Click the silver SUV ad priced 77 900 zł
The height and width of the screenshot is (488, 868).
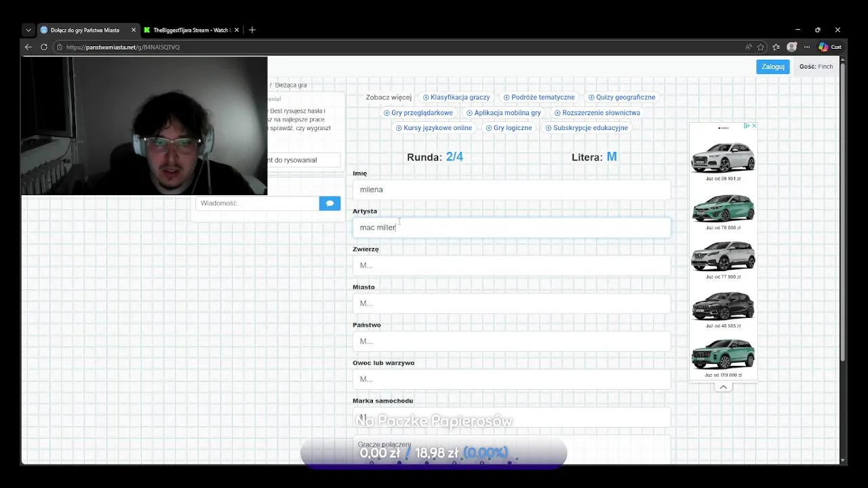[x=723, y=257]
